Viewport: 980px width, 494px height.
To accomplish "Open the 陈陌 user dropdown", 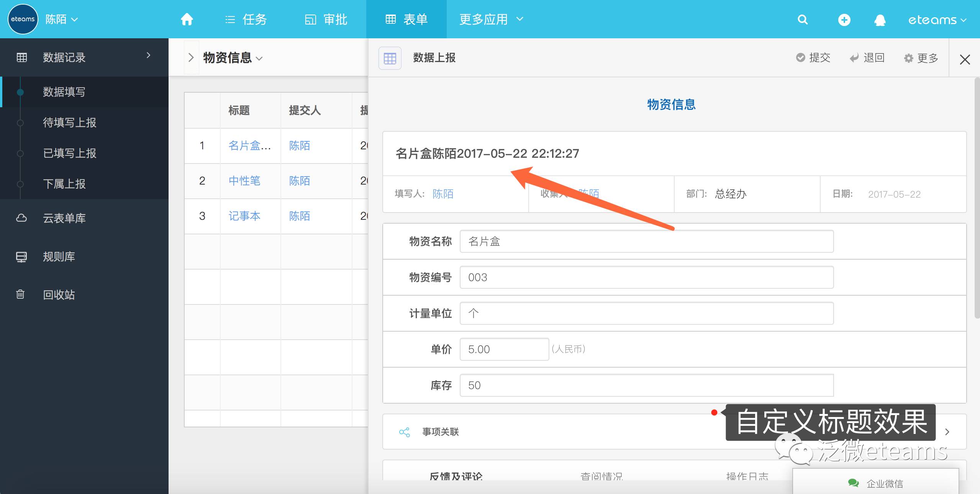I will [x=61, y=19].
